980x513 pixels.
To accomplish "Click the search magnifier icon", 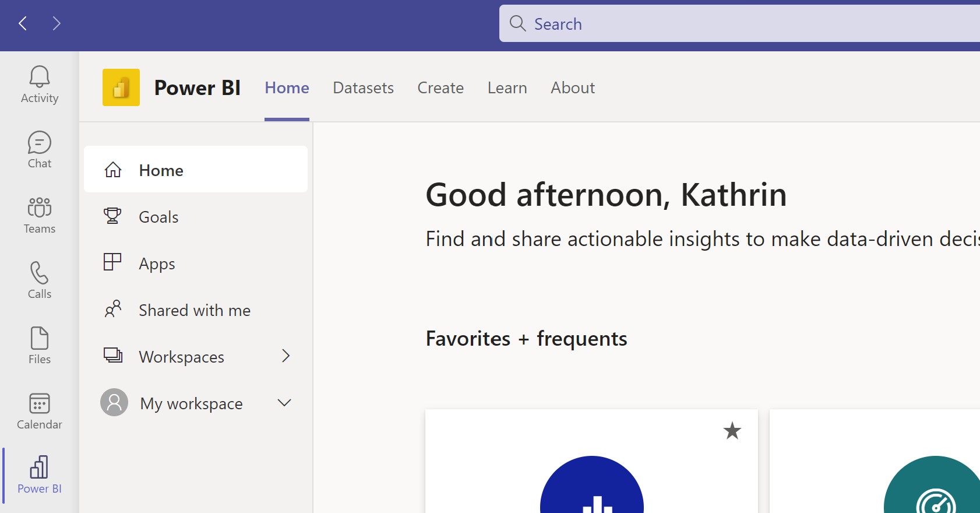I will click(517, 23).
